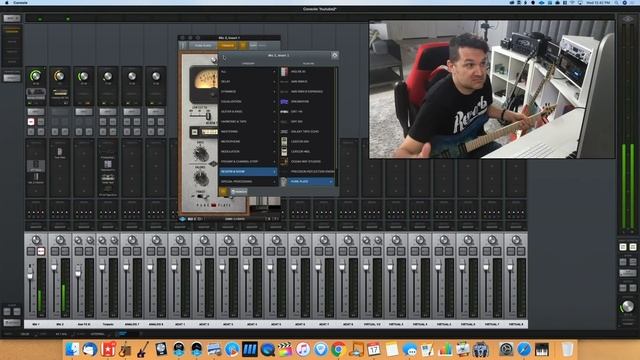Adjust the Mic 2 channel fader
This screenshot has height=360, width=640.
[54, 266]
